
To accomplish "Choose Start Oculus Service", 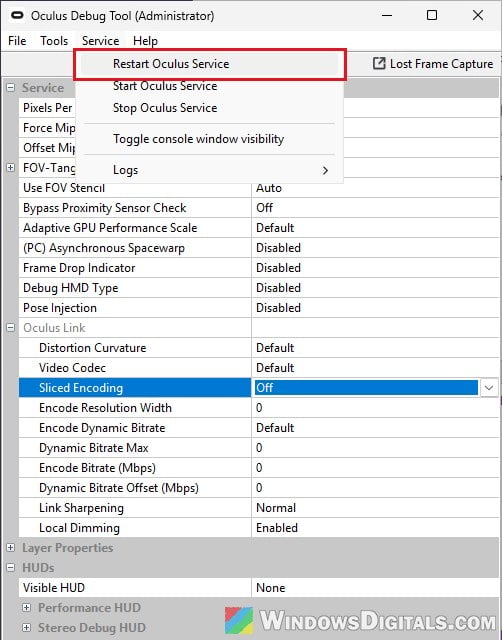I will pos(210,86).
